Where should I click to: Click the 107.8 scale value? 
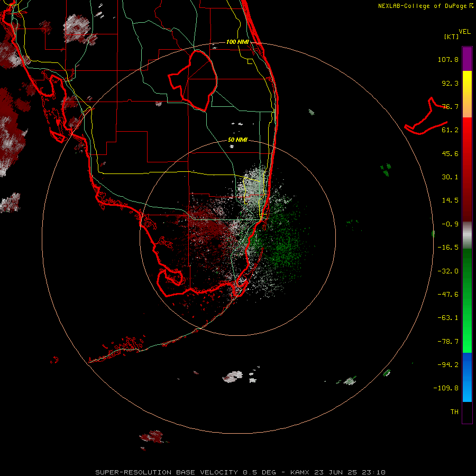[448, 59]
